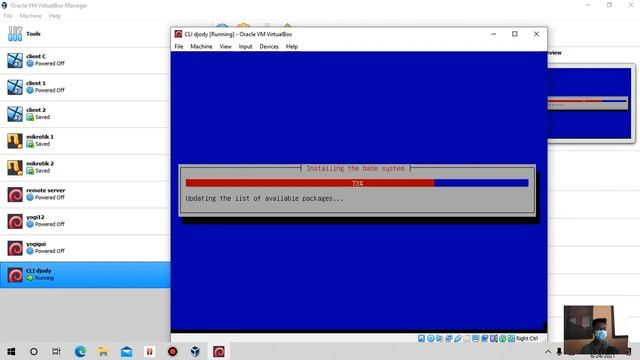Screen dimensions: 640x360
Task: Select the remote server virtual machine
Action: [x=85, y=194]
